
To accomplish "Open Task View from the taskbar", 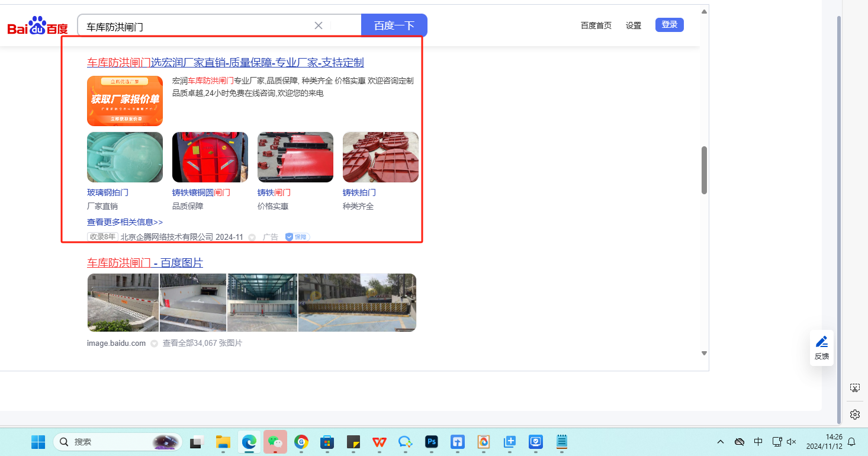I will (x=197, y=442).
